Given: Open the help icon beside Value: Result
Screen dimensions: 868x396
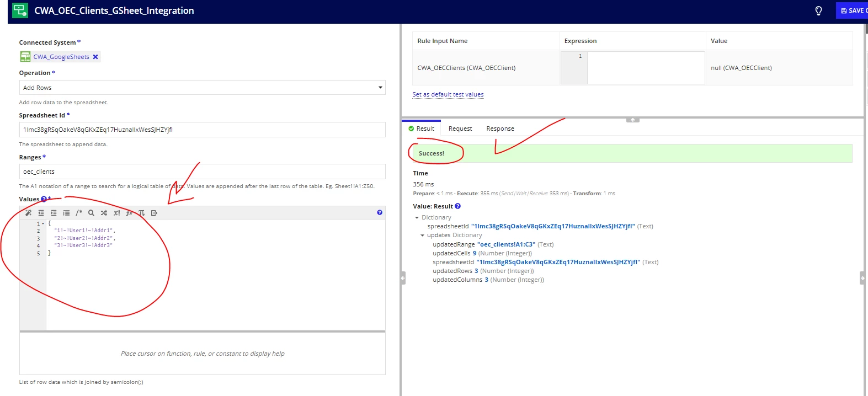Looking at the screenshot, I should click(x=457, y=206).
